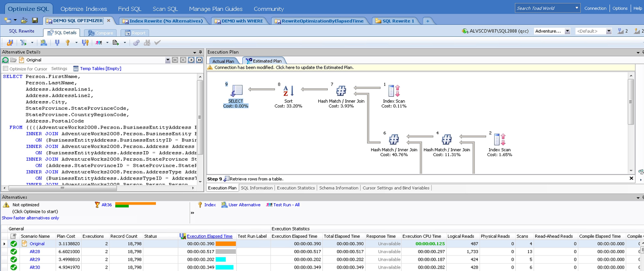Go to next alternative arrow button
The image size is (644, 271).
point(191,60)
